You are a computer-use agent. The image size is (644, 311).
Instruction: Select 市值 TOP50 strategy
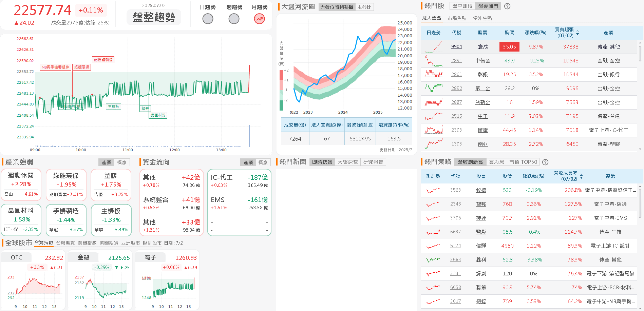point(523,162)
